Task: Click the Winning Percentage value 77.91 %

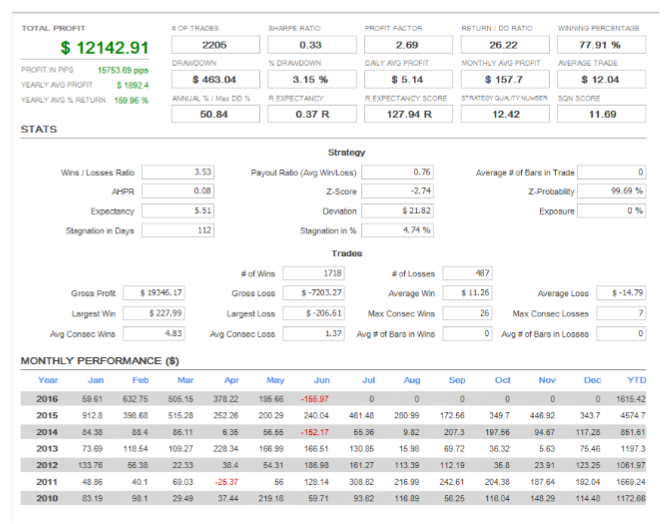Action: [601, 46]
